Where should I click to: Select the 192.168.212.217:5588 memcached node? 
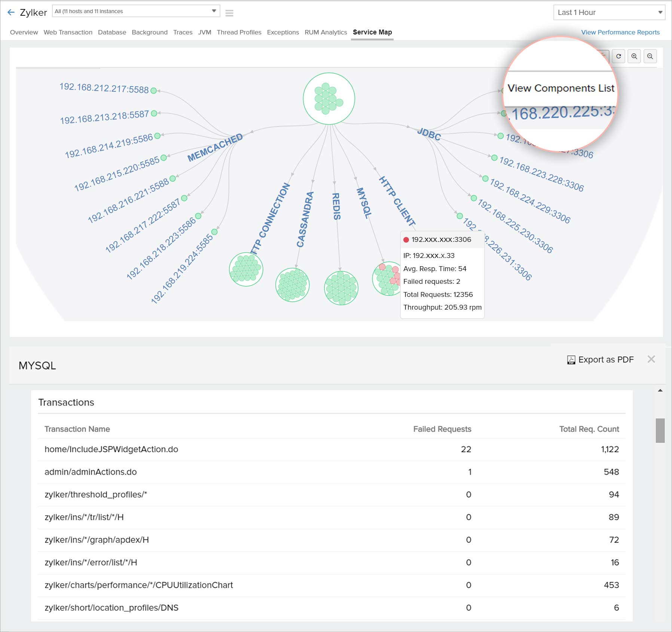[x=153, y=91]
